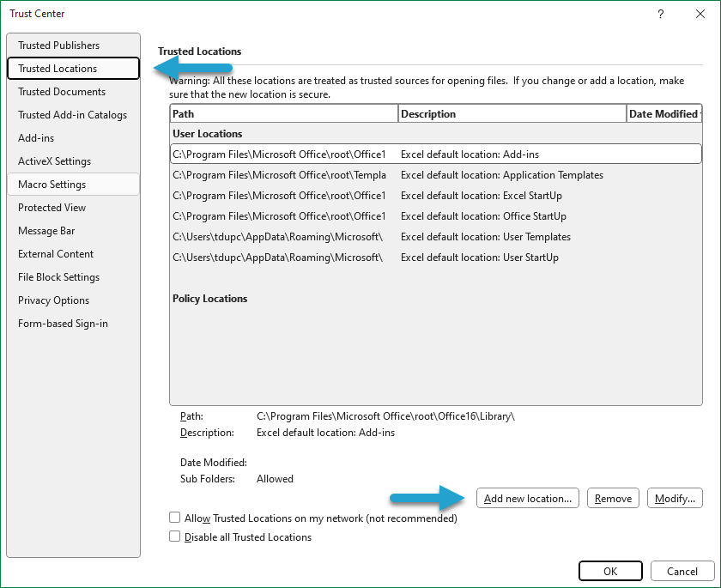This screenshot has width=721, height=588.
Task: Sort by the Description column header
Action: coord(512,113)
